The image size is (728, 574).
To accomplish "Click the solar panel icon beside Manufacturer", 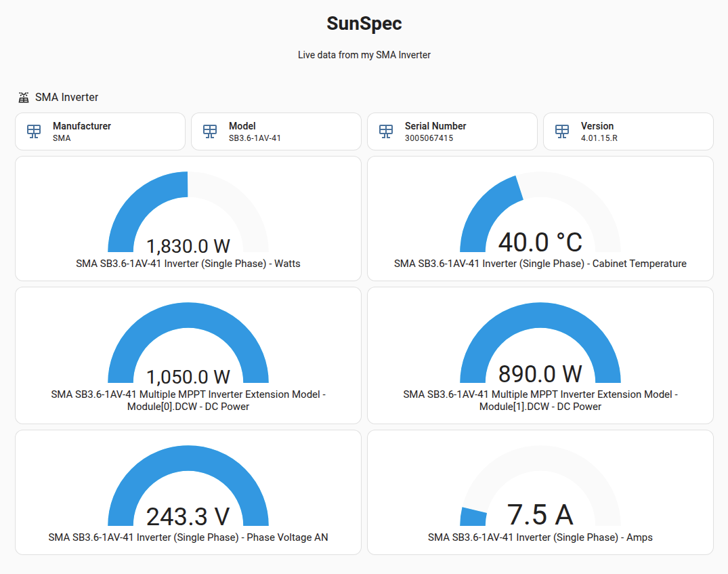I will (x=34, y=131).
